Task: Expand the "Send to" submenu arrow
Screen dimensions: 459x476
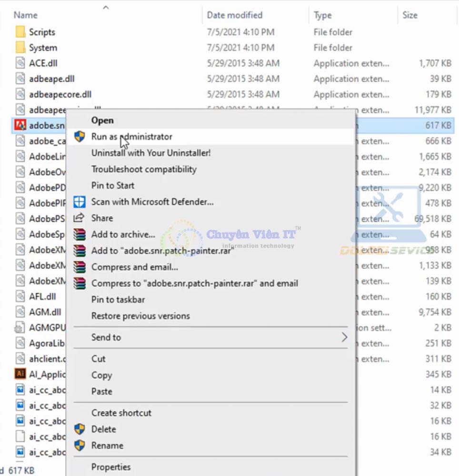Action: click(x=346, y=337)
